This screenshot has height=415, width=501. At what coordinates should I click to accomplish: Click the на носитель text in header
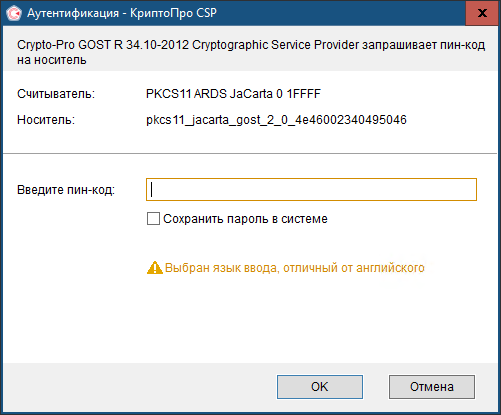[x=52, y=60]
